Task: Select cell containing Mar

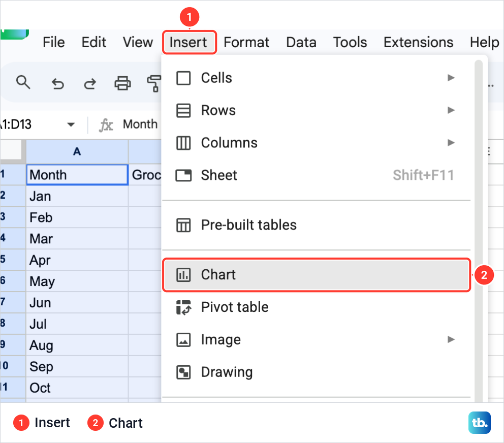Action: (x=77, y=239)
